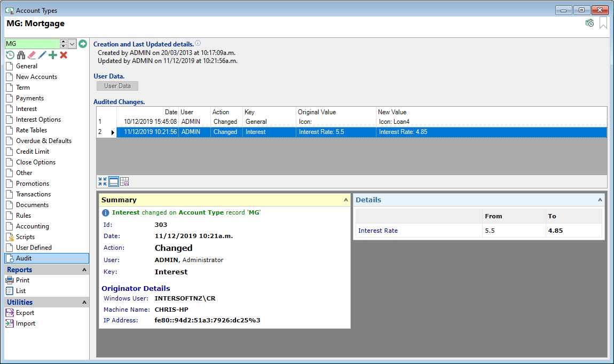Click the money clock icon in header
This screenshot has width=614, height=364.
coord(589,23)
